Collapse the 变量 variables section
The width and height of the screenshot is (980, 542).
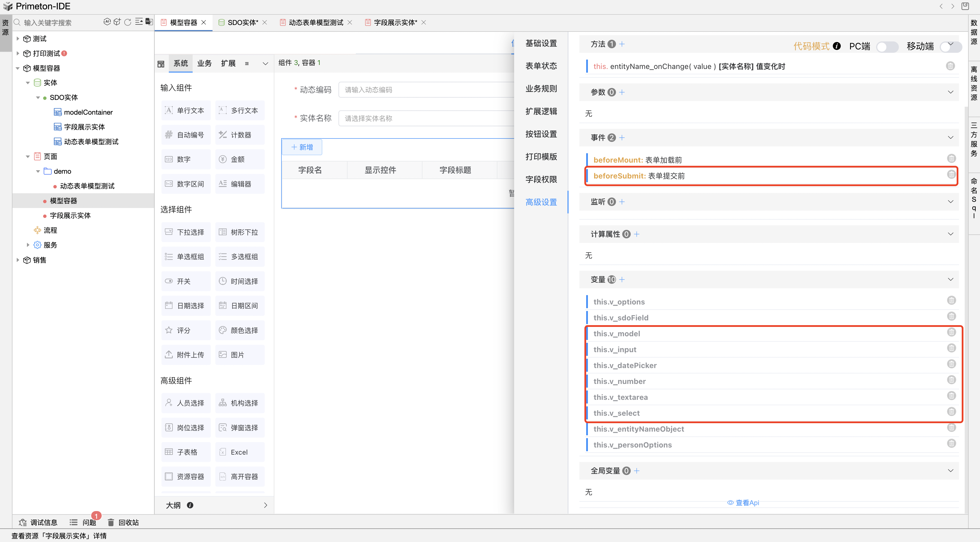(950, 280)
